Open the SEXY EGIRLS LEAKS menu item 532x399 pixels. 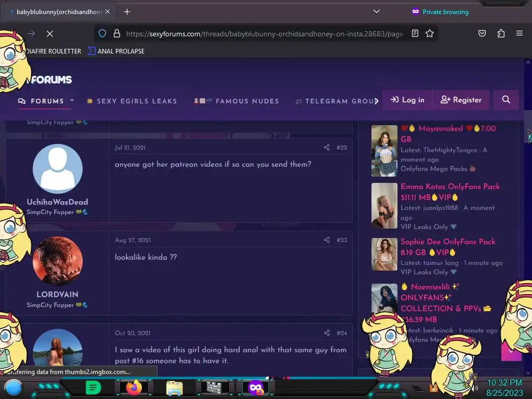point(132,101)
